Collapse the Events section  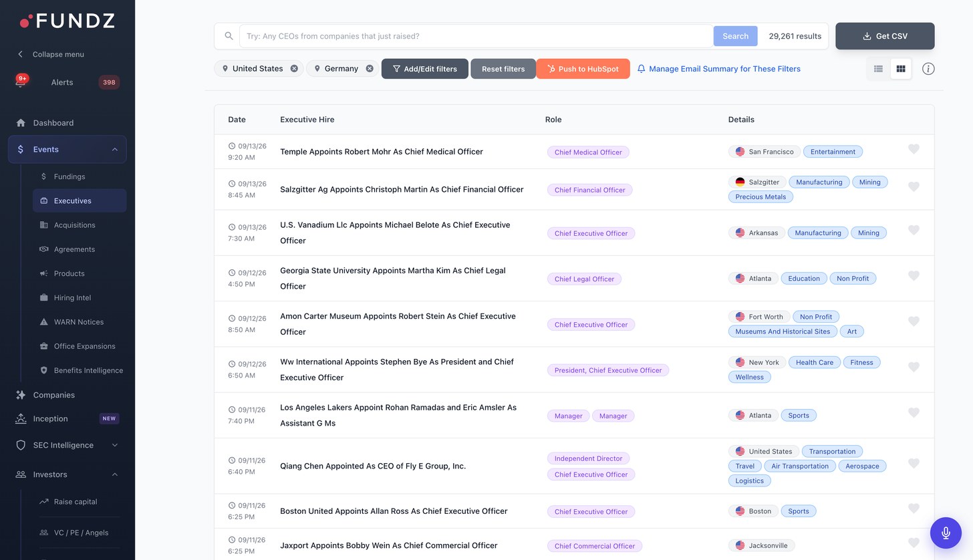click(115, 150)
